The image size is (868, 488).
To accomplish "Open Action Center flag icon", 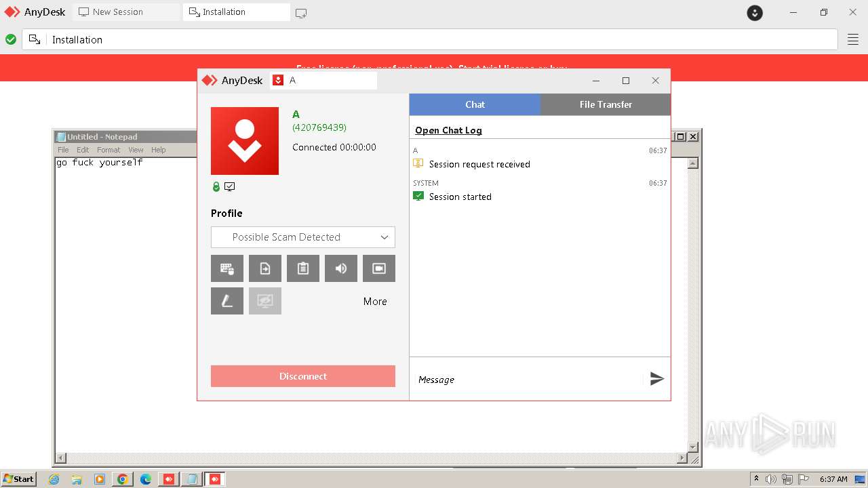I will pos(804,479).
